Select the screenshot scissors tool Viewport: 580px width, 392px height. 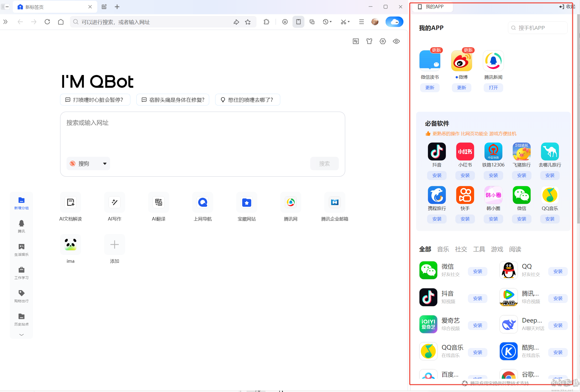coord(344,22)
